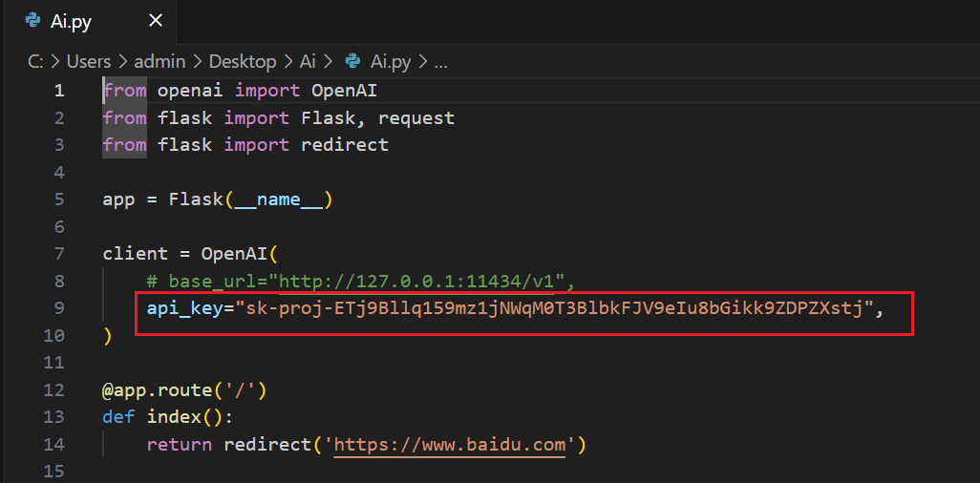The image size is (980, 483).
Task: Place cursor in the api_key string value
Action: 554,308
